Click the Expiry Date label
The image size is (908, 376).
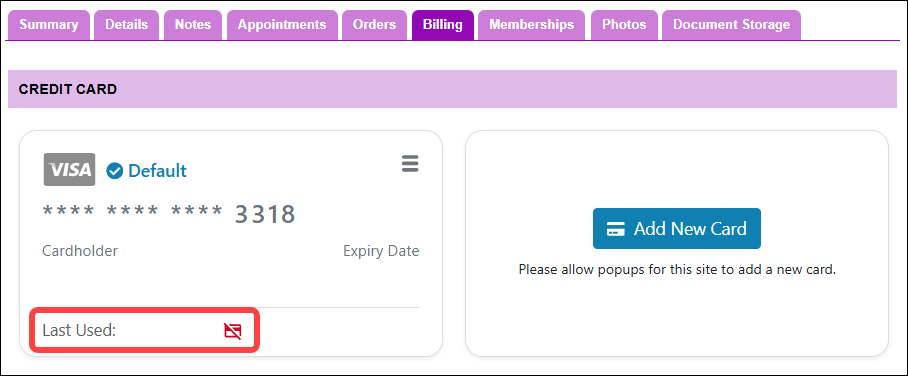(x=381, y=251)
